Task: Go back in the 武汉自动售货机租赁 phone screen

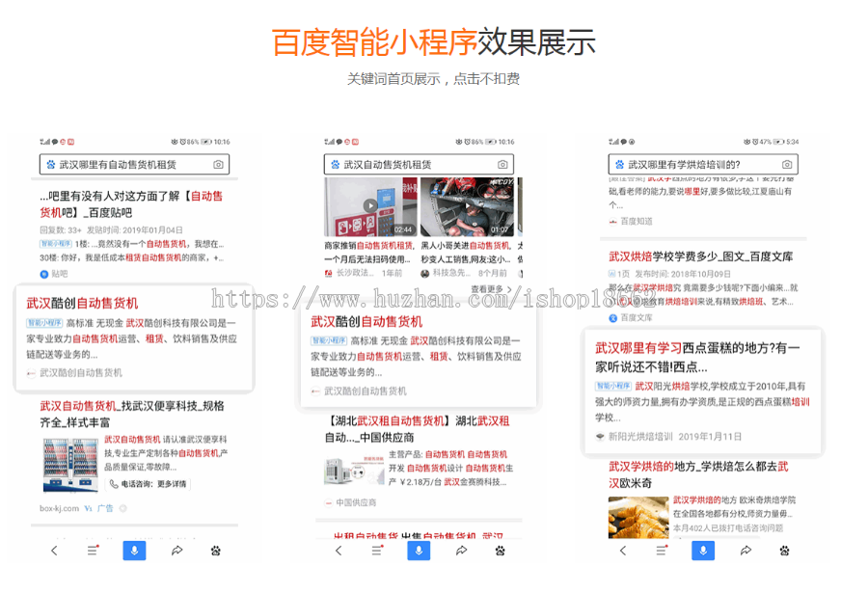Action: point(339,551)
